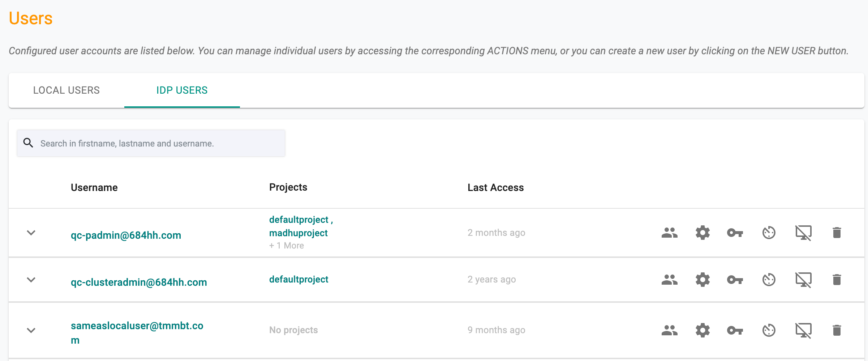The image size is (868, 361).
Task: Switch to the LOCAL USERS tab
Action: (66, 90)
